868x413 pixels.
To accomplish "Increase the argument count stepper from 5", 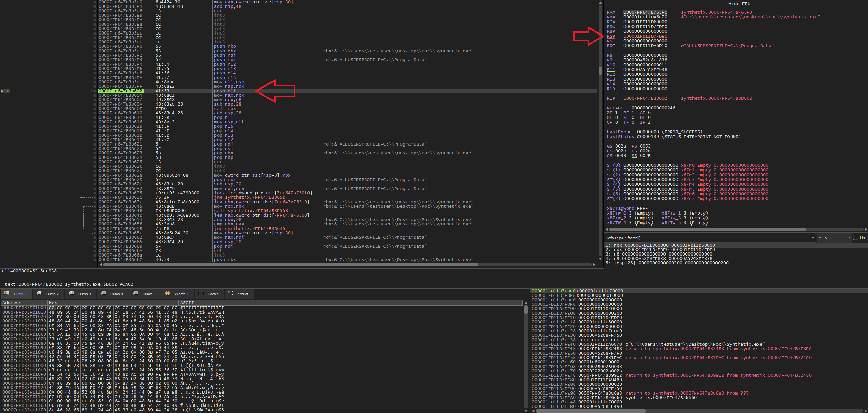I will [849, 238].
